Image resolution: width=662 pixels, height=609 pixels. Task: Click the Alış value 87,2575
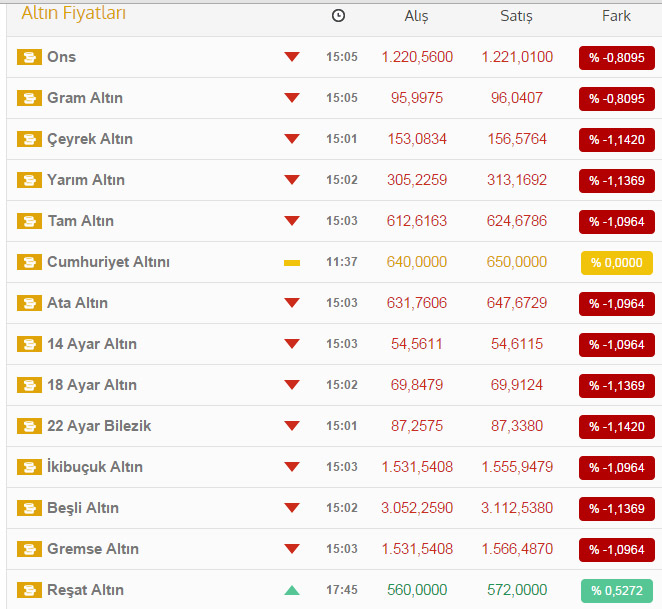point(417,426)
